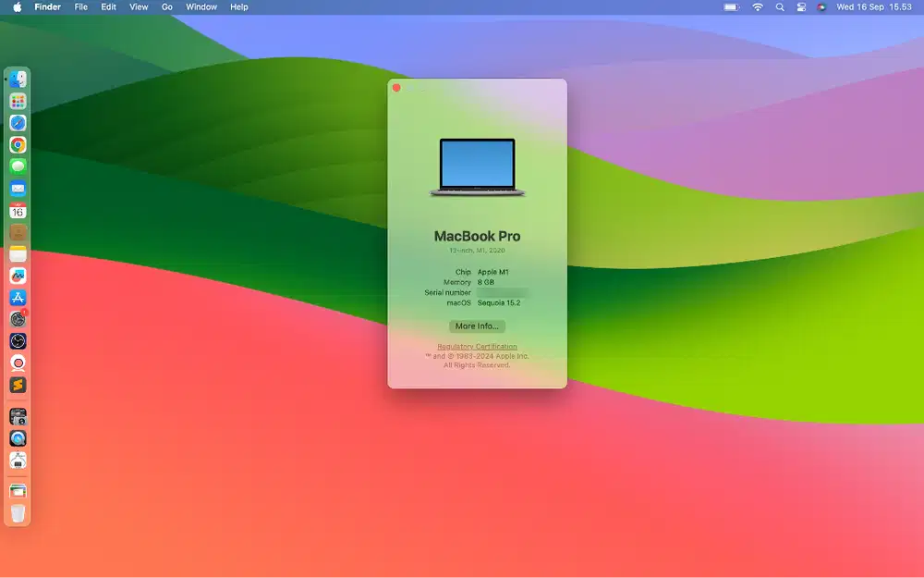
Task: Open System Settings with red badge
Action: (x=18, y=319)
